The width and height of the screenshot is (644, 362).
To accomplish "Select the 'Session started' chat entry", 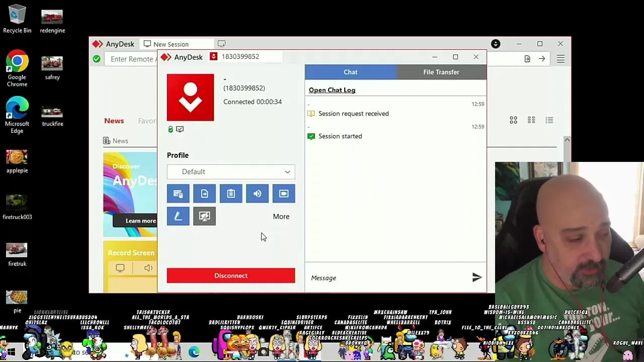I will coord(340,136).
